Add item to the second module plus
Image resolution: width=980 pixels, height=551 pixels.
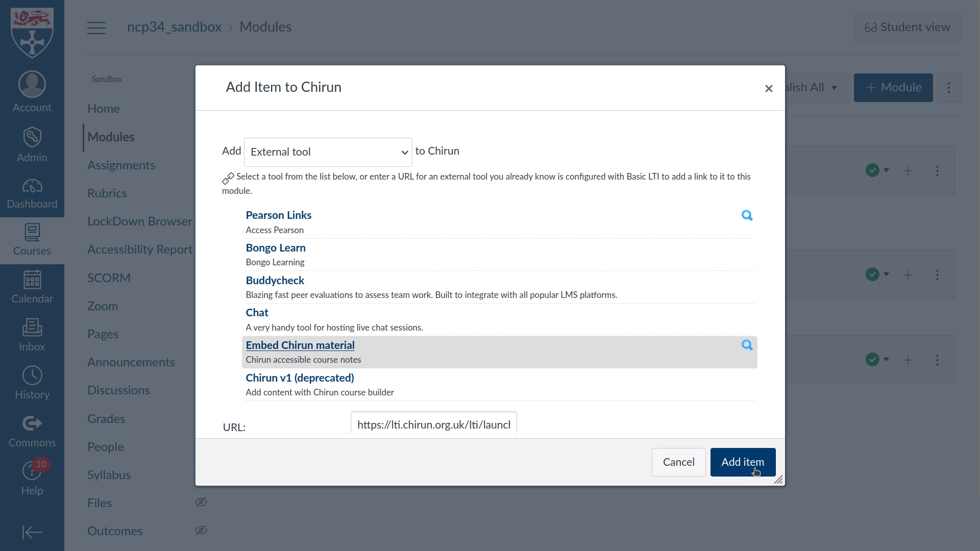(x=908, y=275)
